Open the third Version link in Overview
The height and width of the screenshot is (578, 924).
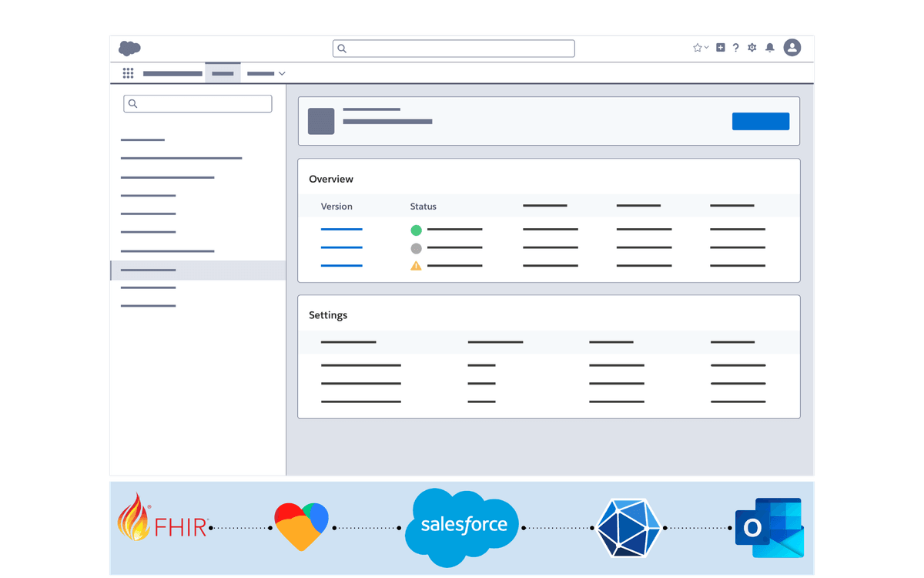coord(341,266)
